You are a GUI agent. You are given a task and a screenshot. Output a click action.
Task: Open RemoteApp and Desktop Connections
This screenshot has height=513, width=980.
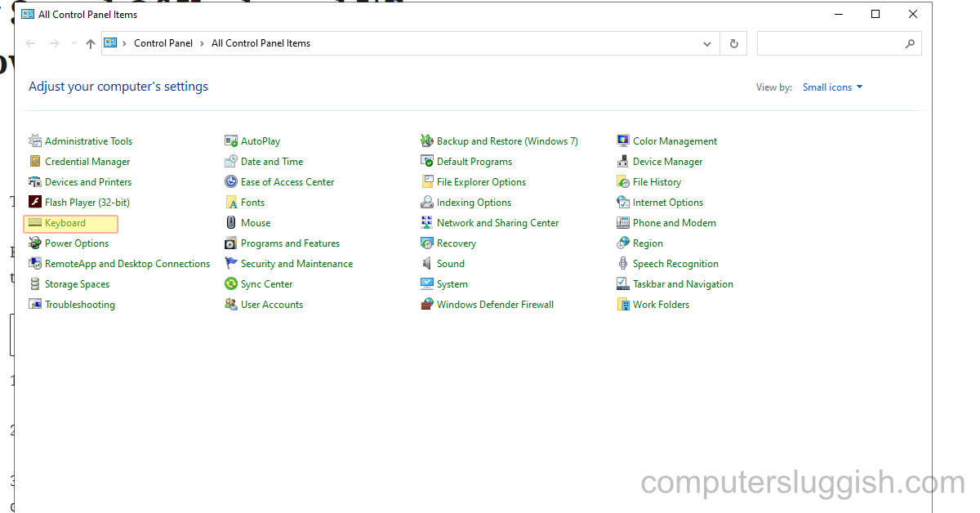click(x=127, y=264)
